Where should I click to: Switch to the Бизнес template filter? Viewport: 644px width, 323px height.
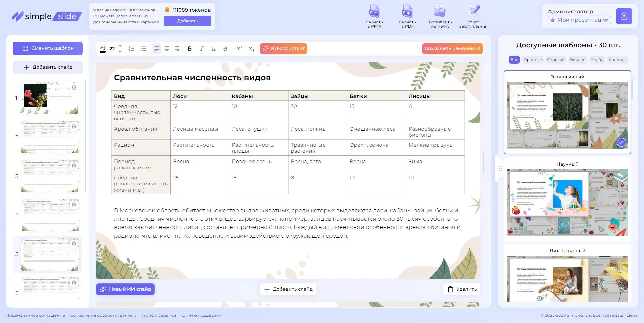coord(577,60)
